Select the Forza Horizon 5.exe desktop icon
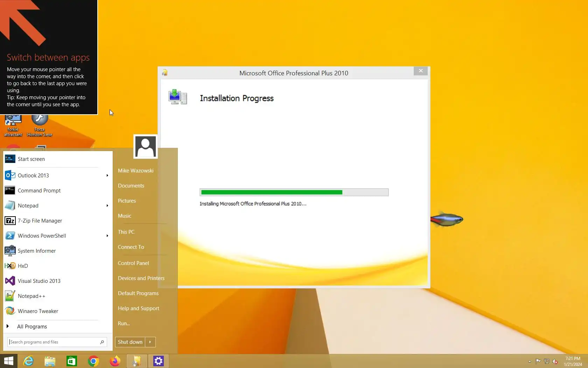The height and width of the screenshot is (368, 588). pos(40,125)
